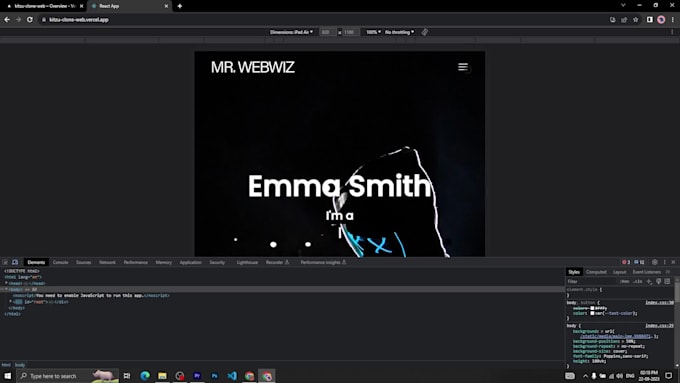Collapse the body element node
The height and width of the screenshot is (383, 680).
point(6,289)
